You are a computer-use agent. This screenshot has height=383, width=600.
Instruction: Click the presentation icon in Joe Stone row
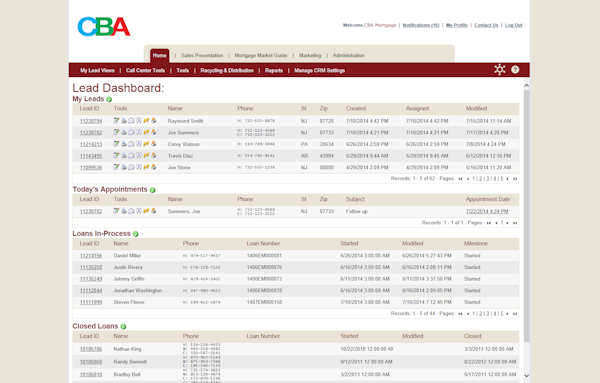(139, 167)
